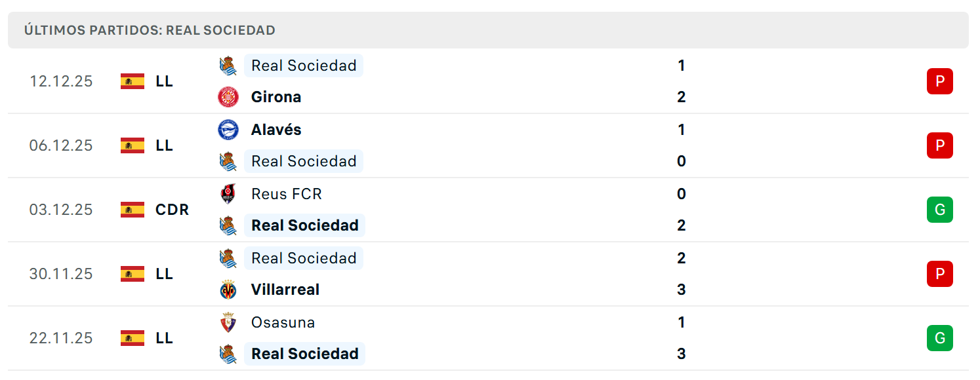The image size is (980, 380).
Task: Click the Alavés club crest icon
Action: pyautogui.click(x=228, y=130)
